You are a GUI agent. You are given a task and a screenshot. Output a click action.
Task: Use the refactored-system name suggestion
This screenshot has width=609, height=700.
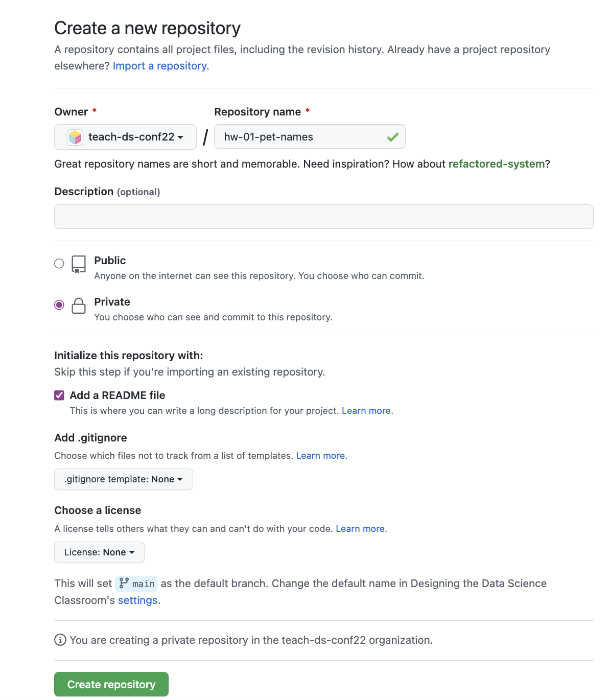[496, 164]
